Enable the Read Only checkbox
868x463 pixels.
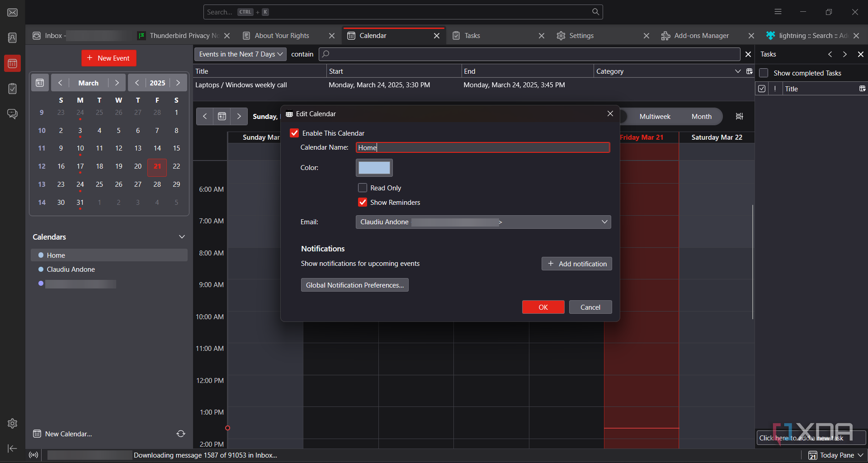(363, 188)
